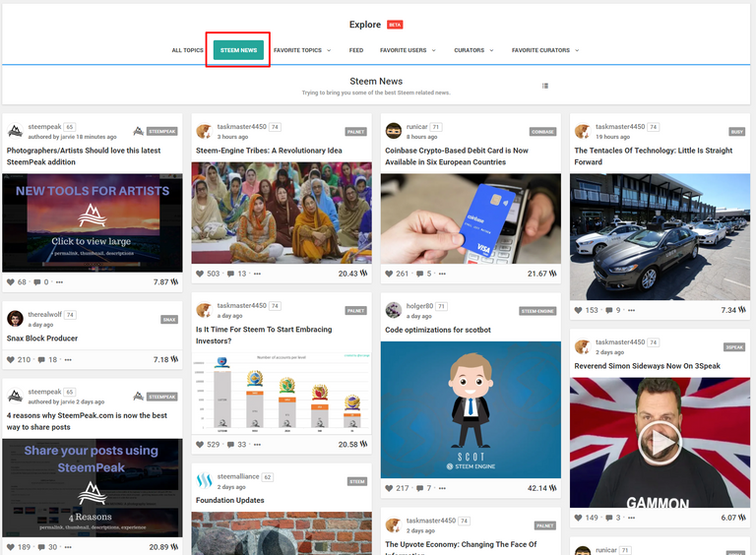Click the STEEM-ENGINE tag badge
The width and height of the screenshot is (756, 555).
click(x=537, y=311)
